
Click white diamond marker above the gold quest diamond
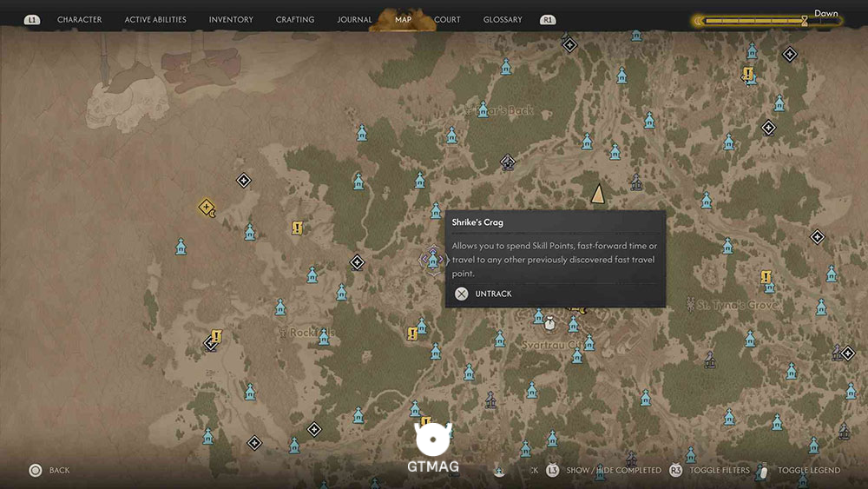244,180
